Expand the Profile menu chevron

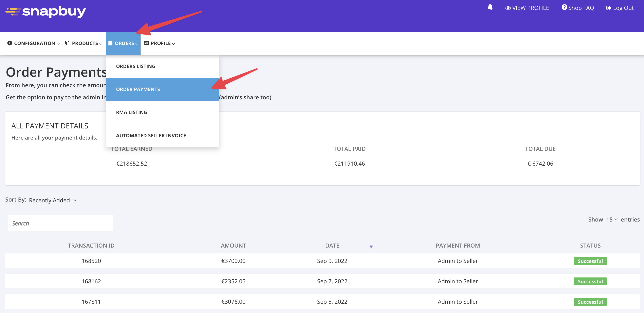[174, 44]
